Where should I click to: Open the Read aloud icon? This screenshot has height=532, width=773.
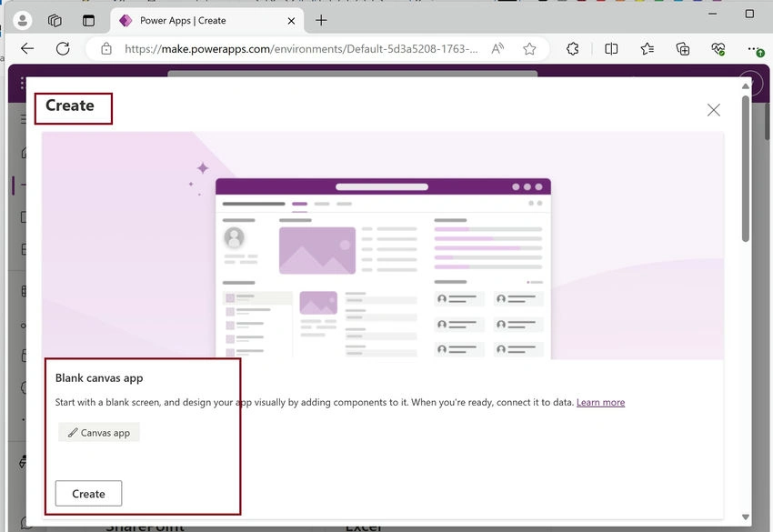[497, 48]
